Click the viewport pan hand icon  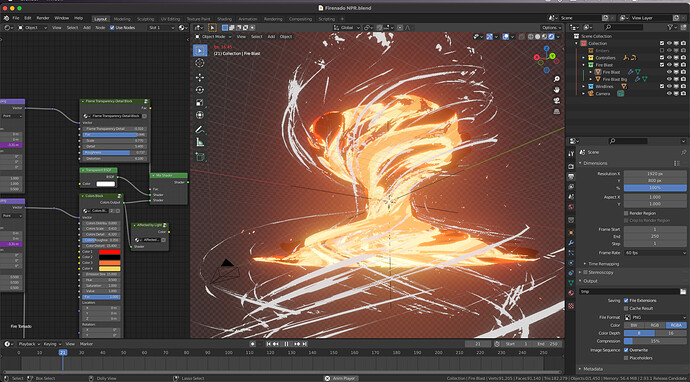click(x=557, y=90)
